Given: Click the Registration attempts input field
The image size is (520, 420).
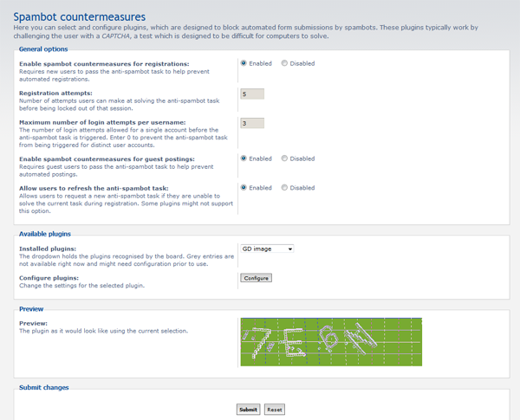Looking at the screenshot, I should click(x=252, y=94).
